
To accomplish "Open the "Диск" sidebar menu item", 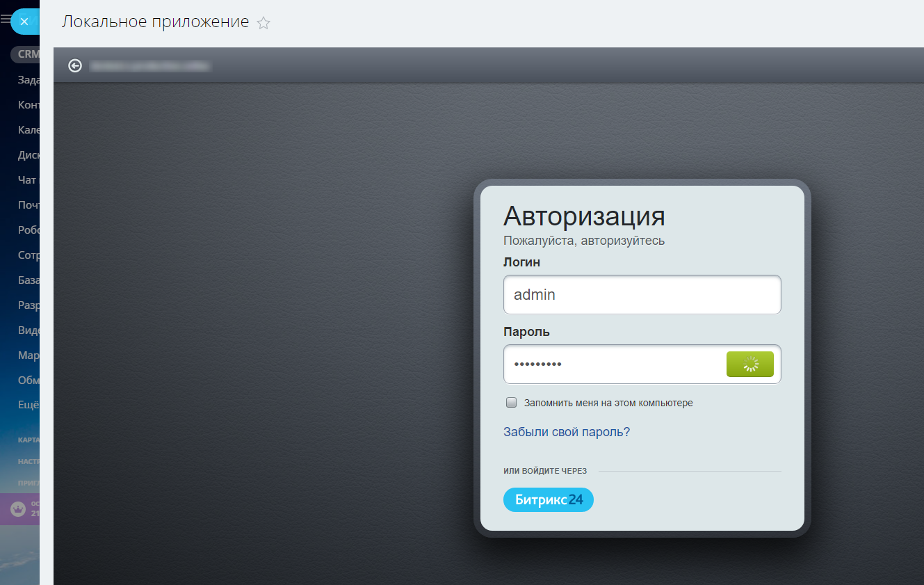I will pyautogui.click(x=29, y=155).
